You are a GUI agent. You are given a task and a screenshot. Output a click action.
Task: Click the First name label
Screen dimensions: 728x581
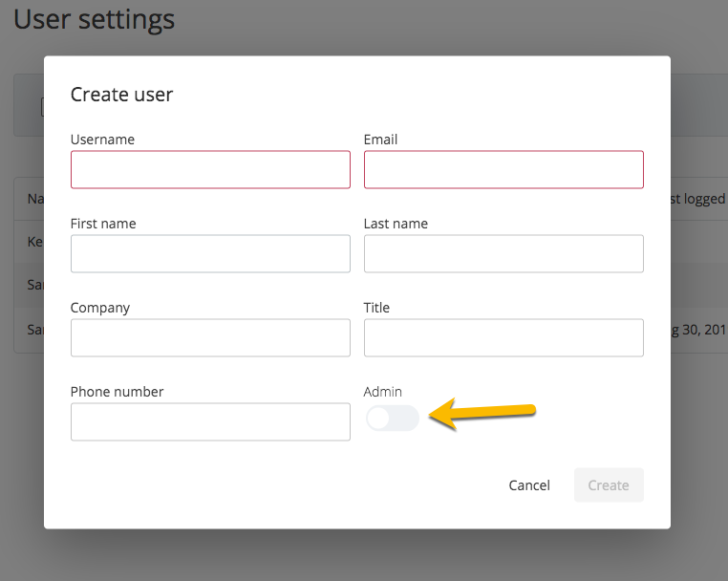(103, 224)
